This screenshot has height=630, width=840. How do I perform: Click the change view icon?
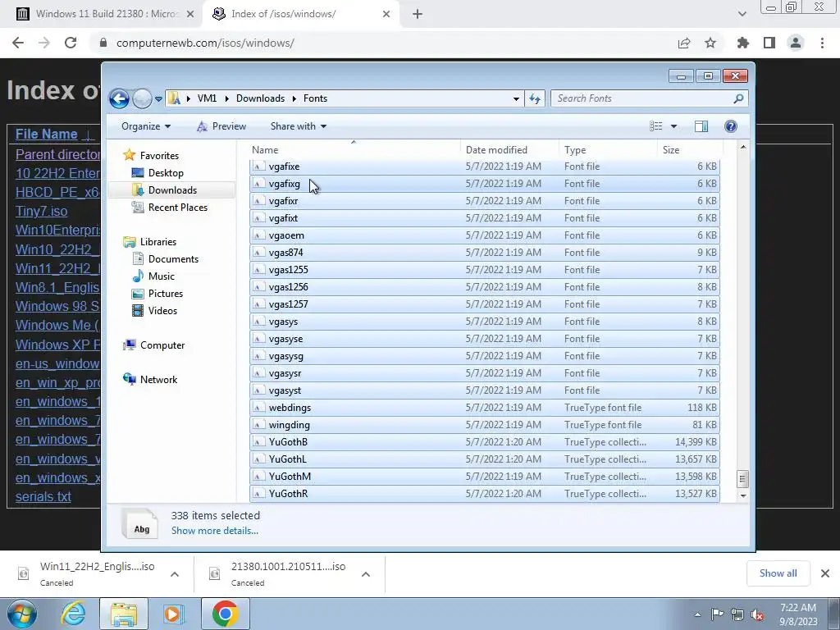pyautogui.click(x=655, y=126)
